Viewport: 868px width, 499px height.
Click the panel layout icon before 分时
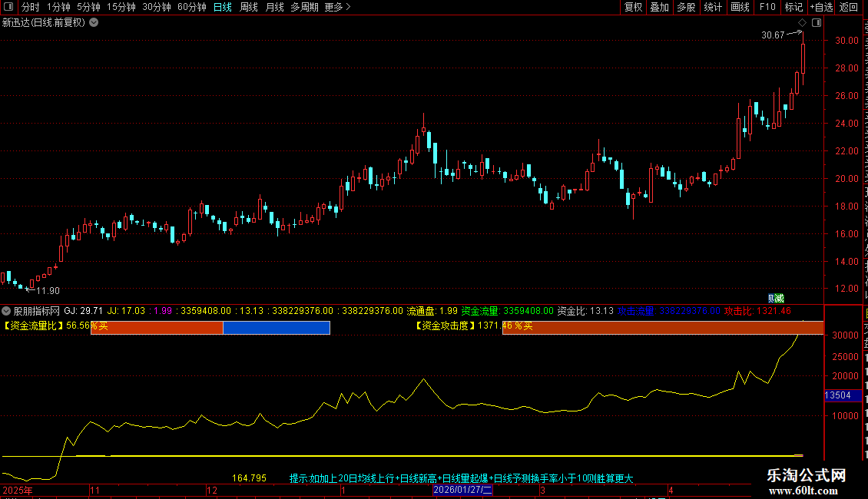click(8, 7)
